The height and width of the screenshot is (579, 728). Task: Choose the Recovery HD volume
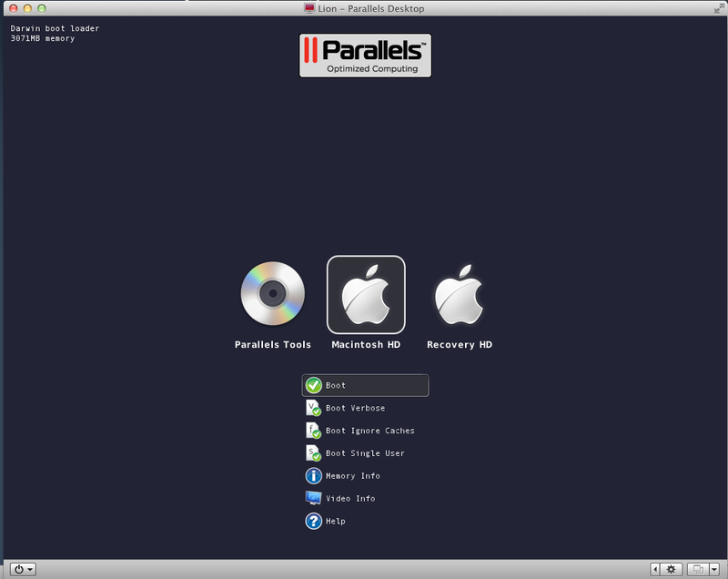coord(459,295)
